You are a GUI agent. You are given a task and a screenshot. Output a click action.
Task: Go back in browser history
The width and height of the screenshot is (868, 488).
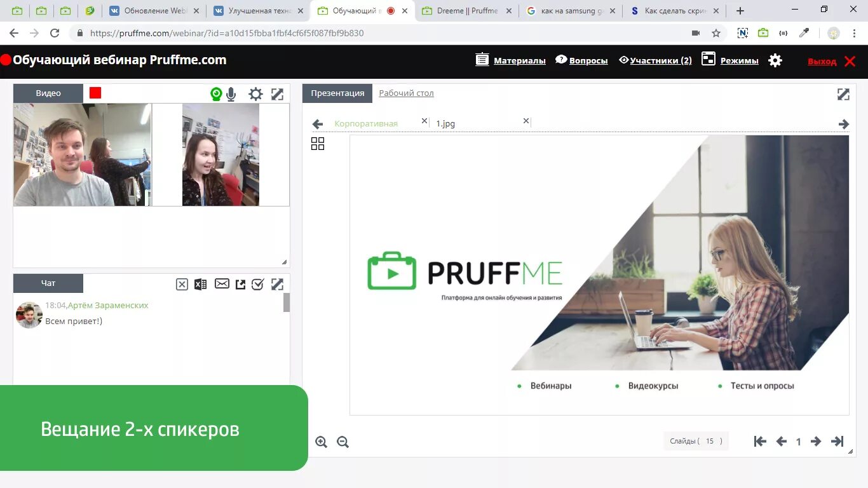point(14,33)
